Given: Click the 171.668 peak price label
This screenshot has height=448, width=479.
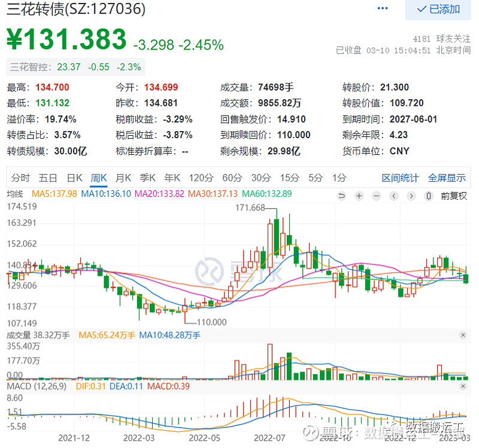Looking at the screenshot, I should tap(250, 208).
